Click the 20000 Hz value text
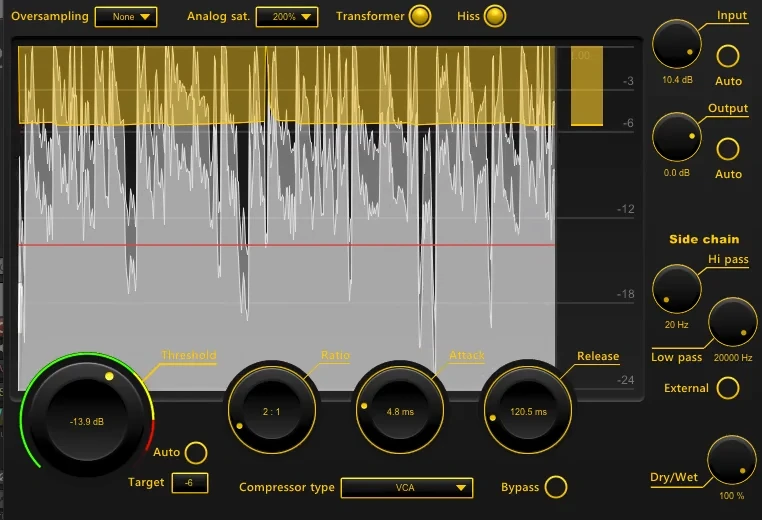The width and height of the screenshot is (762, 520). pos(733,358)
